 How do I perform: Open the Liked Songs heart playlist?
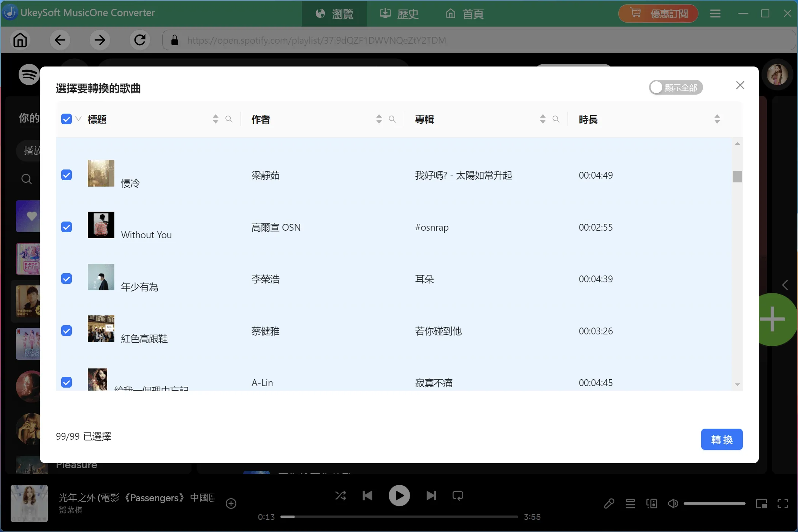28,216
